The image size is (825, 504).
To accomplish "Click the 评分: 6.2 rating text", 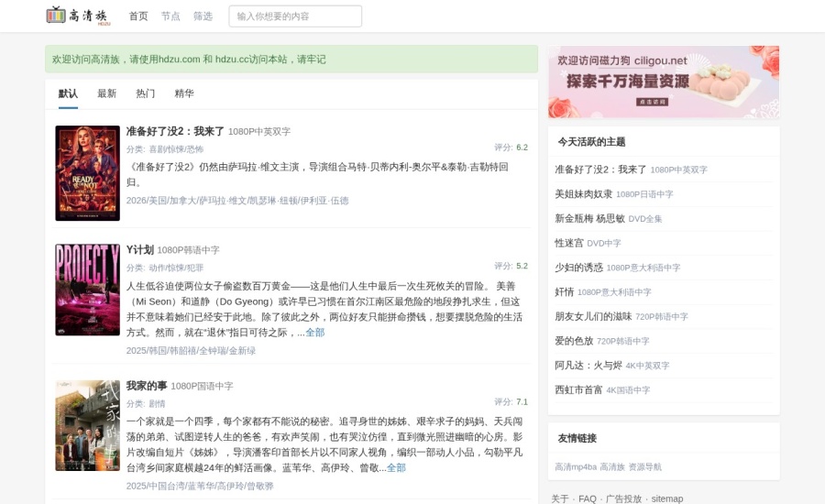I will 511,148.
